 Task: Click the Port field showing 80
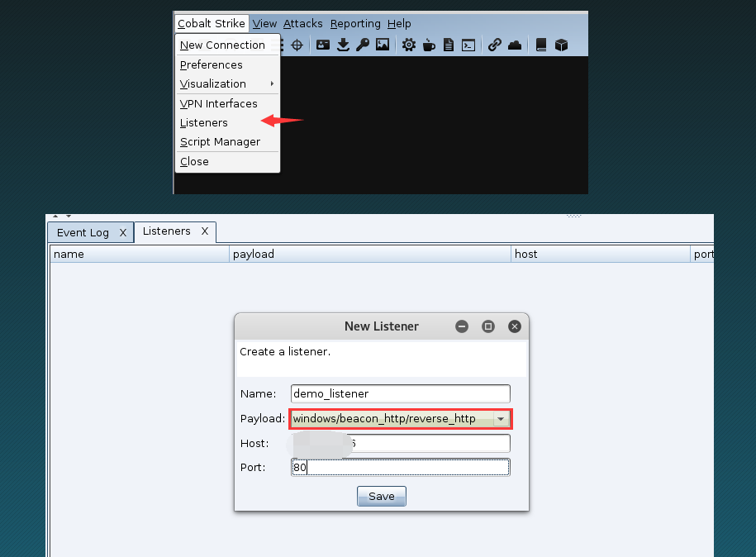click(401, 467)
